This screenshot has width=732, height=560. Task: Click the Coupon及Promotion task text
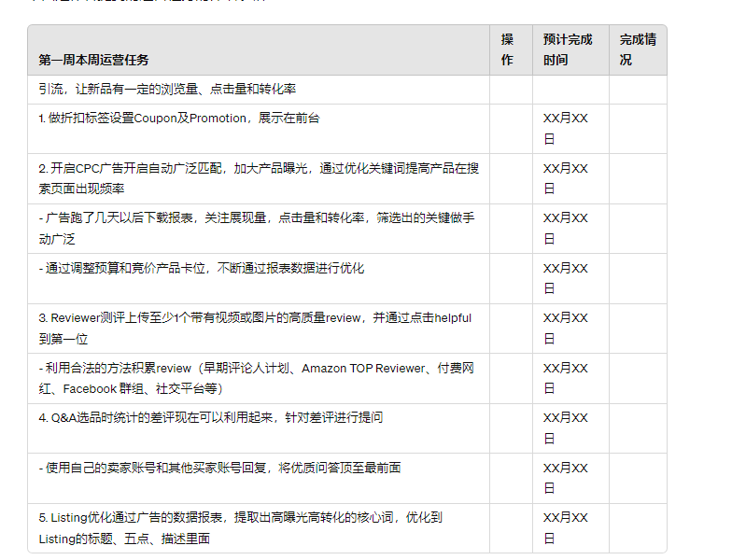(179, 119)
